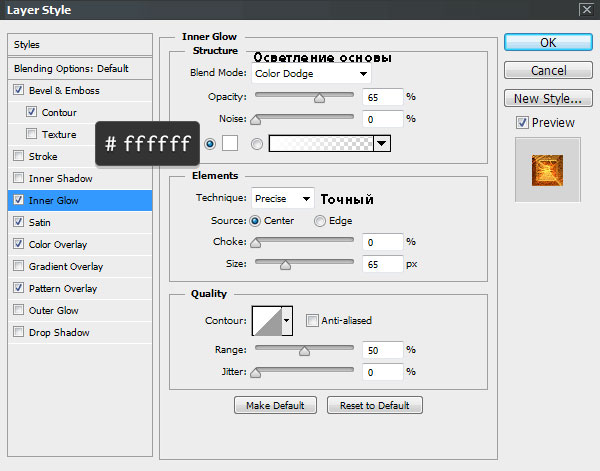The image size is (600, 471).
Task: Enable the Anti-aliased checkbox
Action: 312,320
